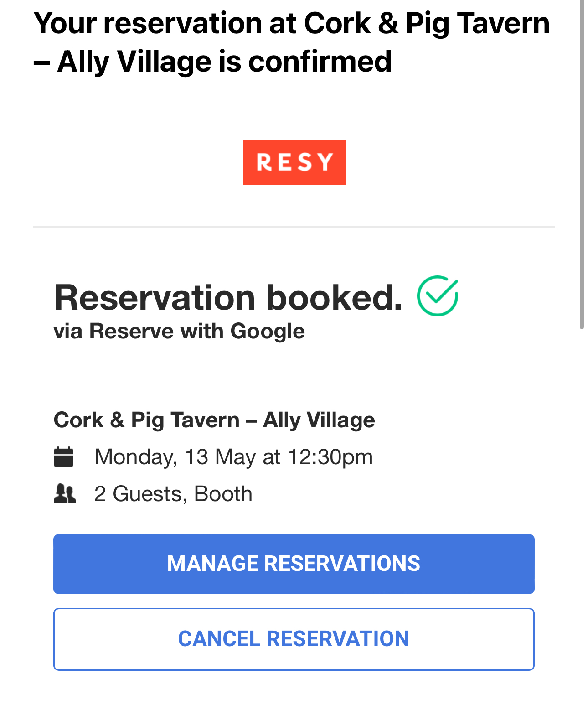Click the "Reservation booked." heading

(x=228, y=298)
